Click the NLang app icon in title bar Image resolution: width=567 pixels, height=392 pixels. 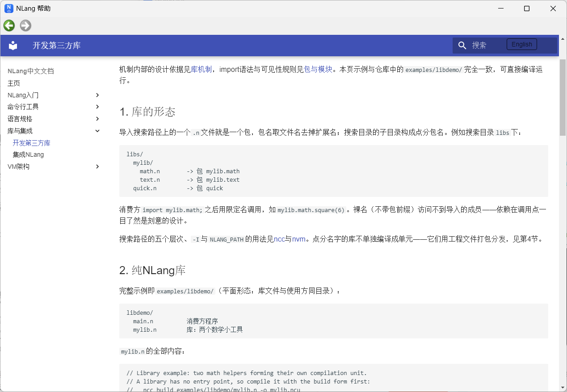(8, 8)
